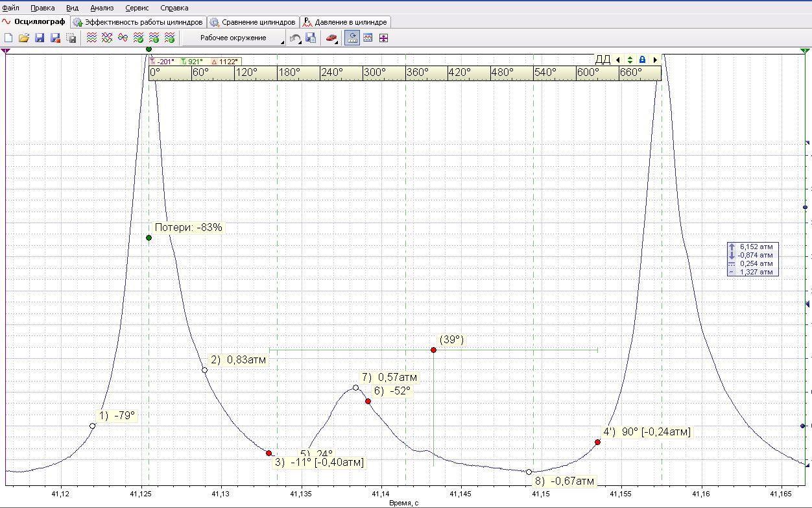Click the waveform icon with green badge 1

tap(154, 38)
